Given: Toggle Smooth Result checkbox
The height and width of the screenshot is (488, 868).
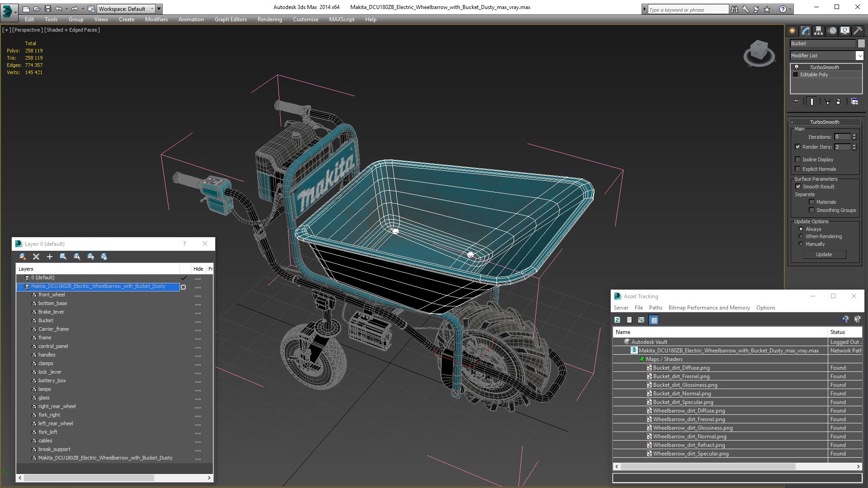Looking at the screenshot, I should click(798, 187).
